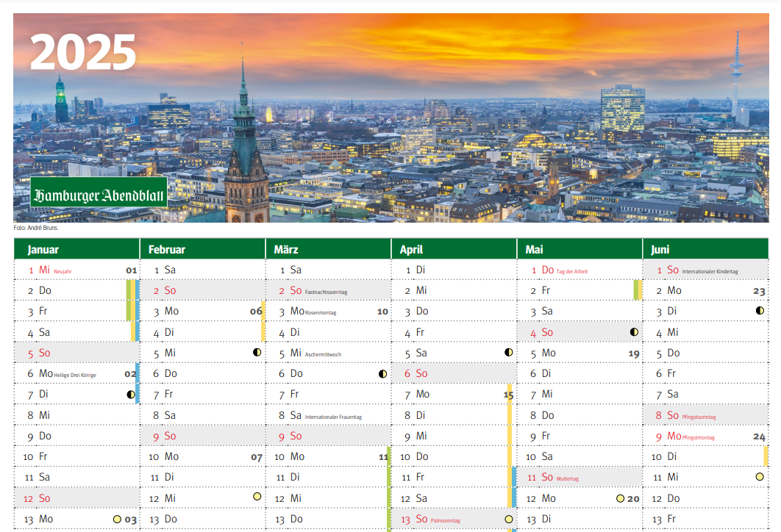The image size is (781, 532).
Task: Select the Pfingstsonntag entry in Juni
Action: pos(699,417)
